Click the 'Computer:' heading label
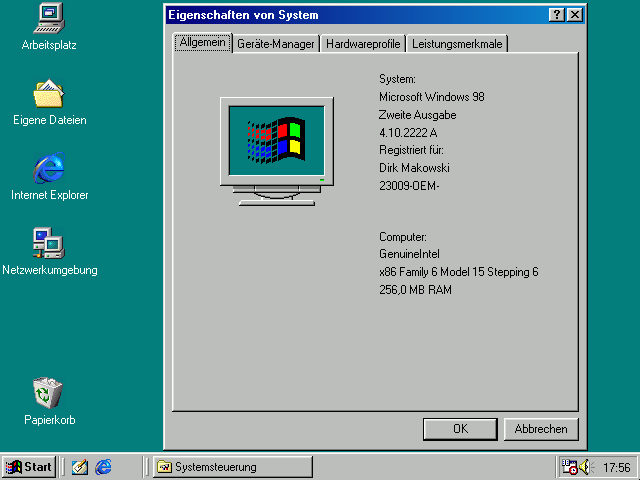 pos(403,237)
